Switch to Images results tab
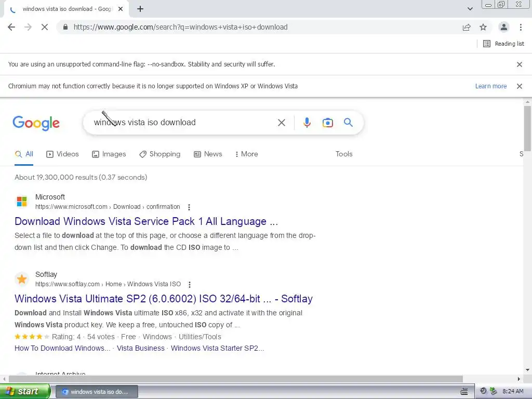The width and height of the screenshot is (532, 399). click(109, 154)
